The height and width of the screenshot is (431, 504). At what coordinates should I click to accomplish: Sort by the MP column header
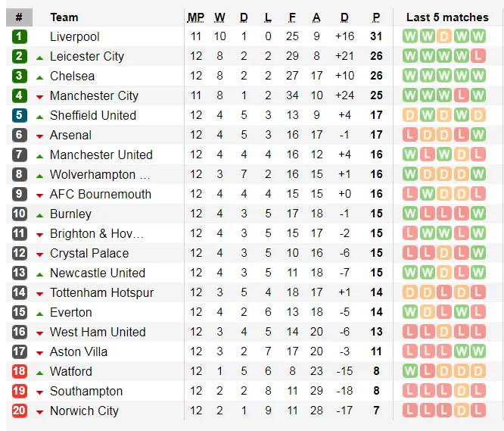coord(196,17)
